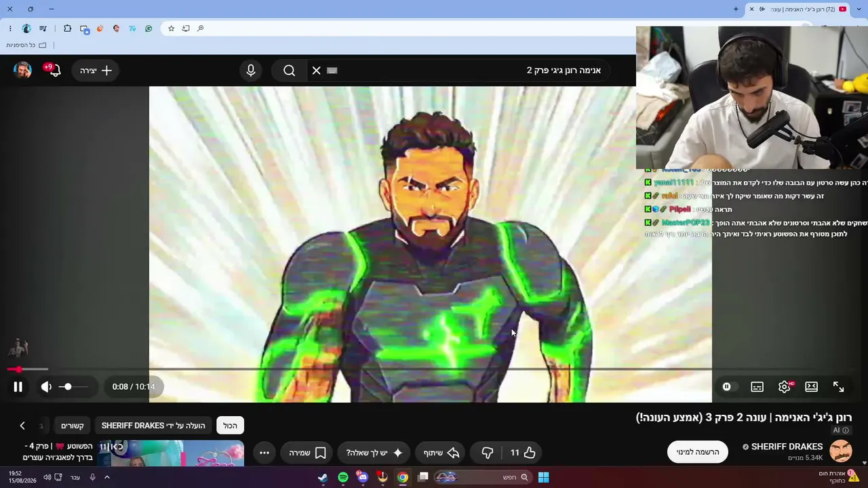This screenshot has width=868, height=488.
Task: Subscribe via the הרשמה למינוי button
Action: (698, 452)
